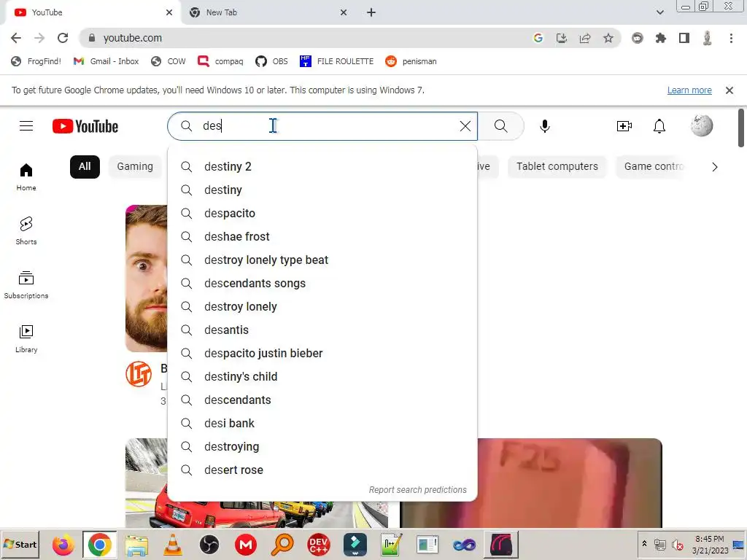Open FrogFind! bookmark
747x560 pixels.
[x=36, y=61]
